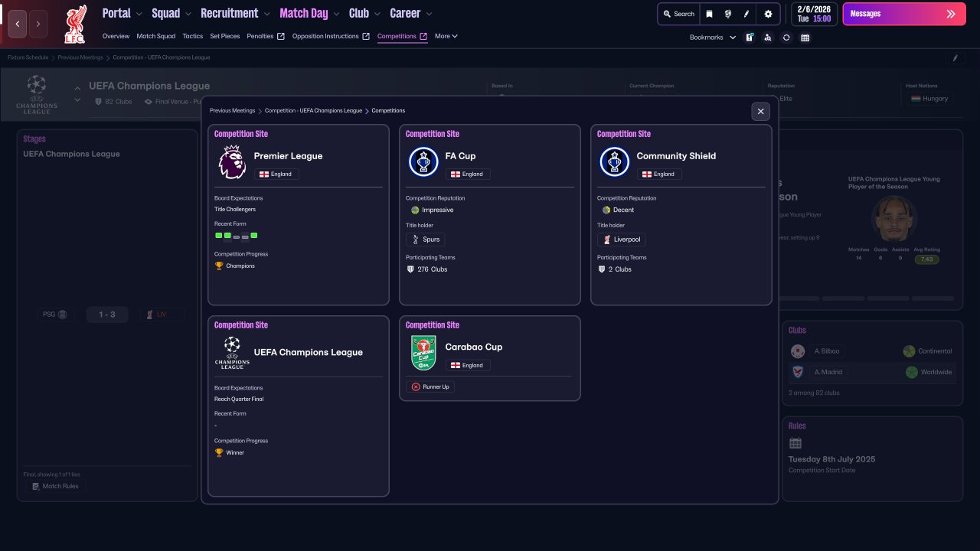Image resolution: width=980 pixels, height=551 pixels.
Task: Click the Match Rules button
Action: [x=56, y=486]
